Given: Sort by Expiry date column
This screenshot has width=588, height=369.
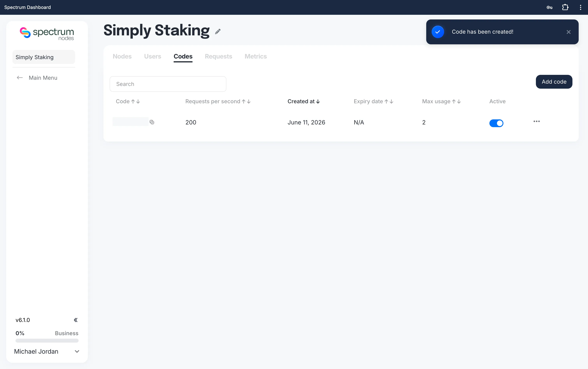Looking at the screenshot, I should tap(374, 101).
